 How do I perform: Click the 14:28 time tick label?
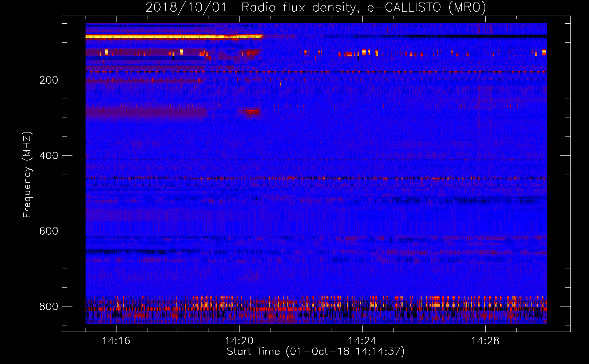(485, 341)
